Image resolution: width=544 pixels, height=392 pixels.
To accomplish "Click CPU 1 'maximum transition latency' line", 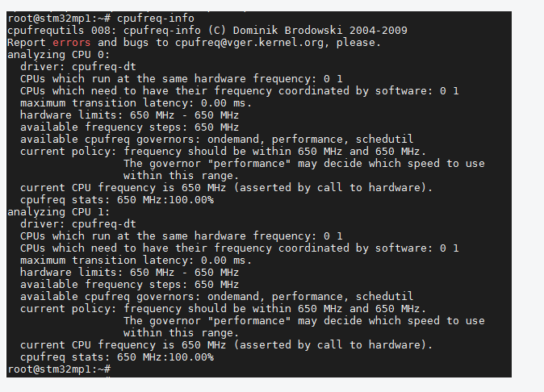I will point(136,261).
